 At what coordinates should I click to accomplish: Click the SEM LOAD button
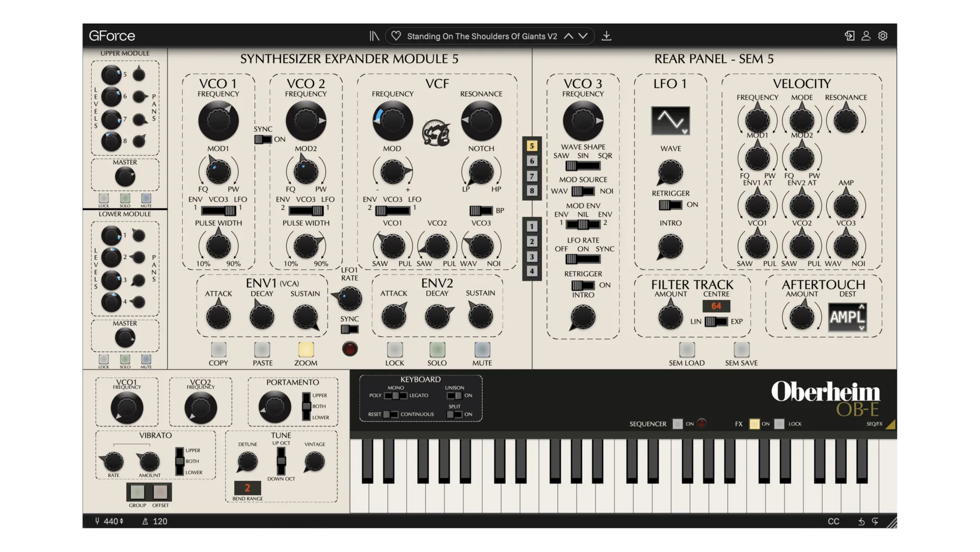pyautogui.click(x=687, y=350)
